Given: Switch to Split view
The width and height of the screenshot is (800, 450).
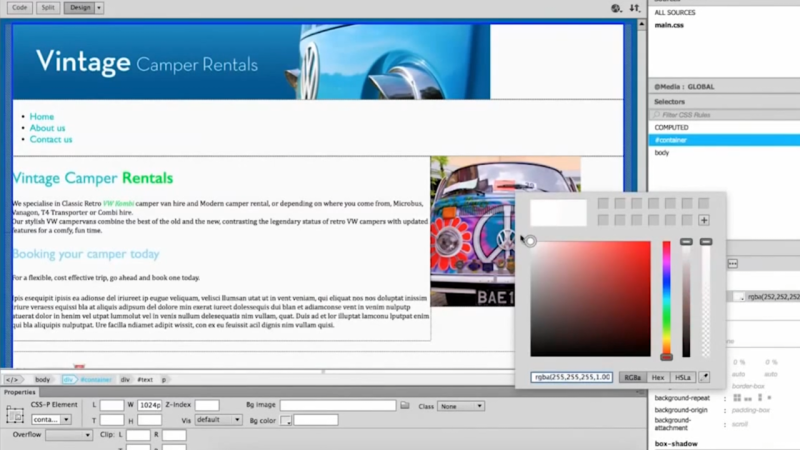Looking at the screenshot, I should click(48, 8).
